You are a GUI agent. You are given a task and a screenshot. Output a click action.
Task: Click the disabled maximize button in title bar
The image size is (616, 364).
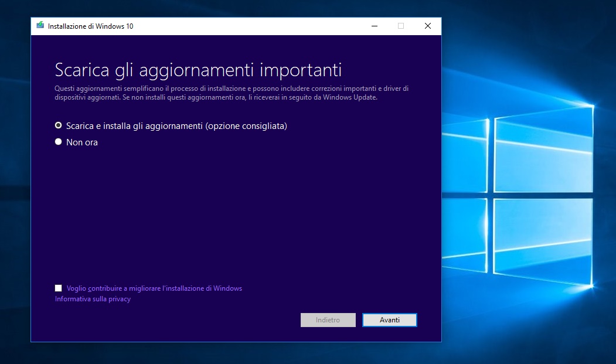(x=401, y=26)
